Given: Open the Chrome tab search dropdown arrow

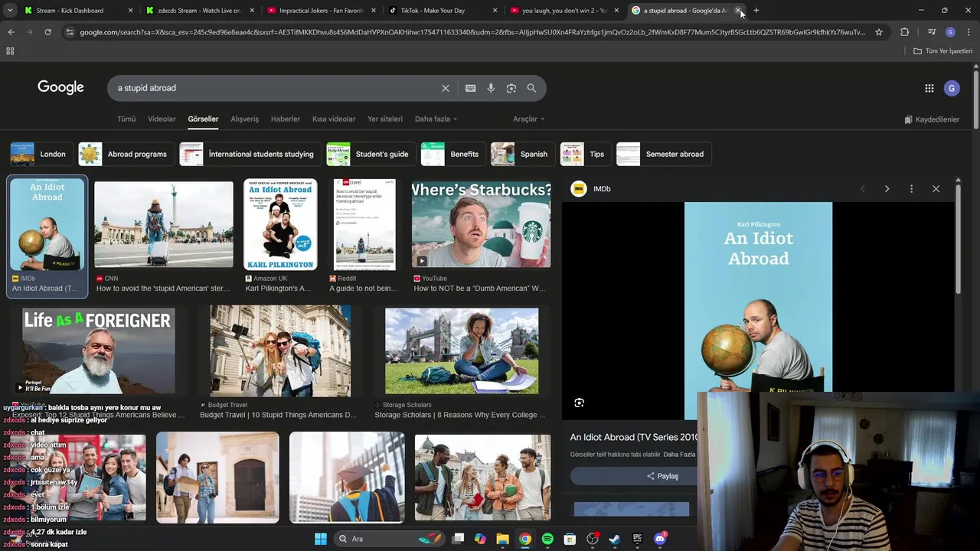Looking at the screenshot, I should point(10,11).
